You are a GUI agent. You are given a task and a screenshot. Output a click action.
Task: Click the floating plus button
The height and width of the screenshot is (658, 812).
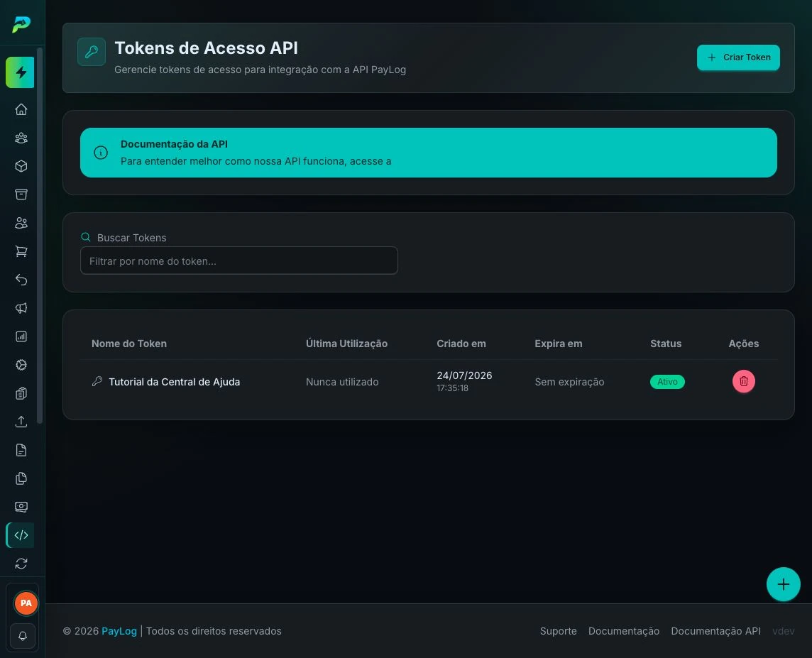pos(784,584)
